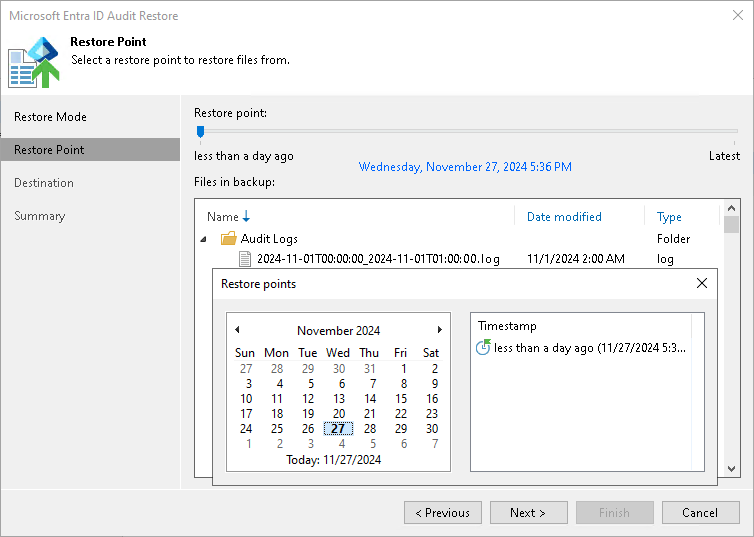Click the Timestamp column header
Screen dimensions: 754x537
(507, 326)
